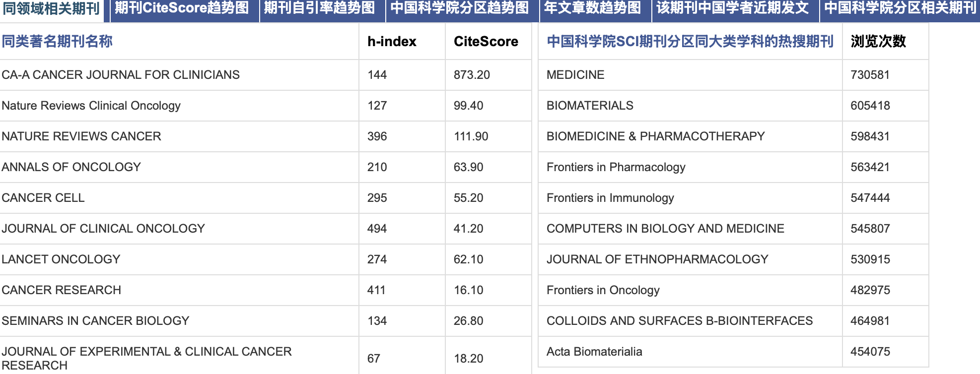Open the Nature Reviews Clinical Oncology journal
This screenshot has height=374, width=980.
[91, 106]
